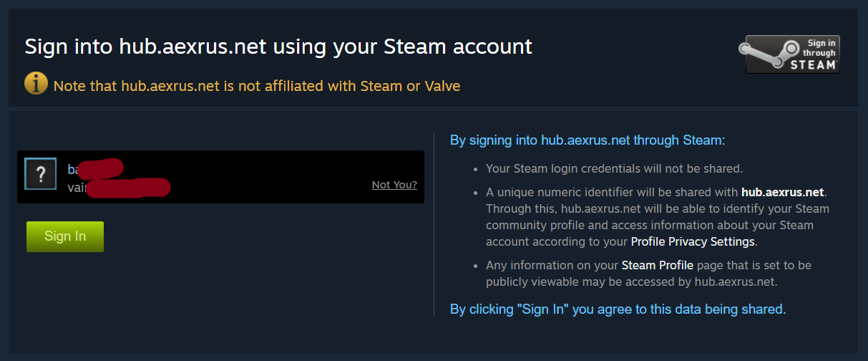Click the word STEAM in the top-right badge
This screenshot has width=868, height=361.
(812, 64)
